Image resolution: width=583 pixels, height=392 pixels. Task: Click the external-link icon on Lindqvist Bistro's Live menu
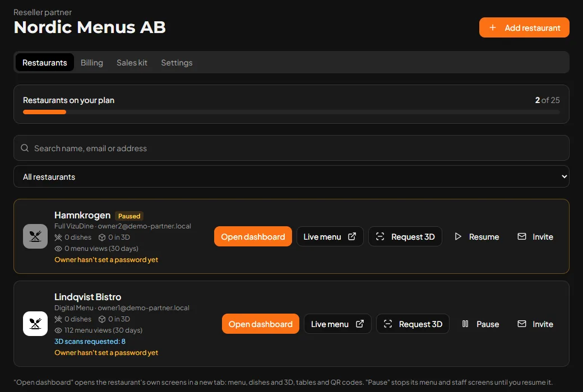360,324
